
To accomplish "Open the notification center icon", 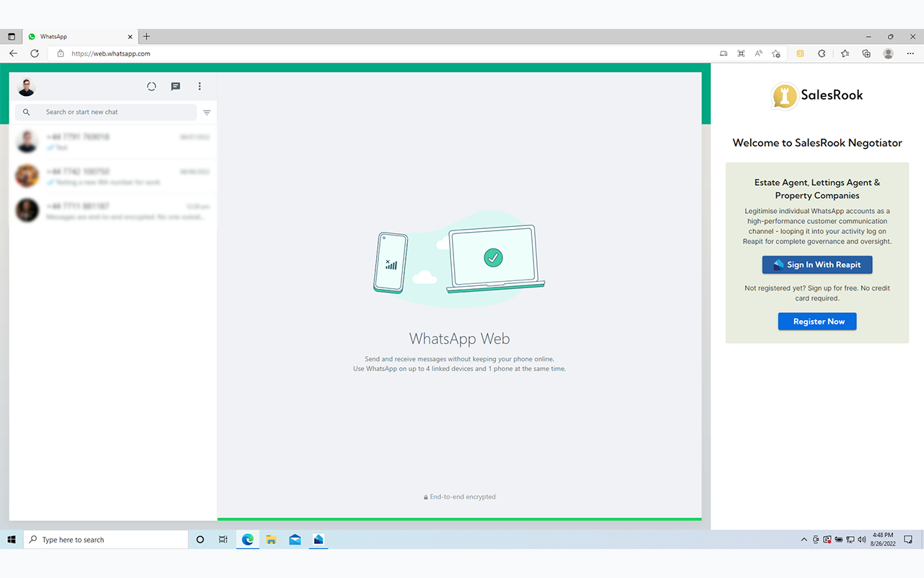I will (908, 540).
